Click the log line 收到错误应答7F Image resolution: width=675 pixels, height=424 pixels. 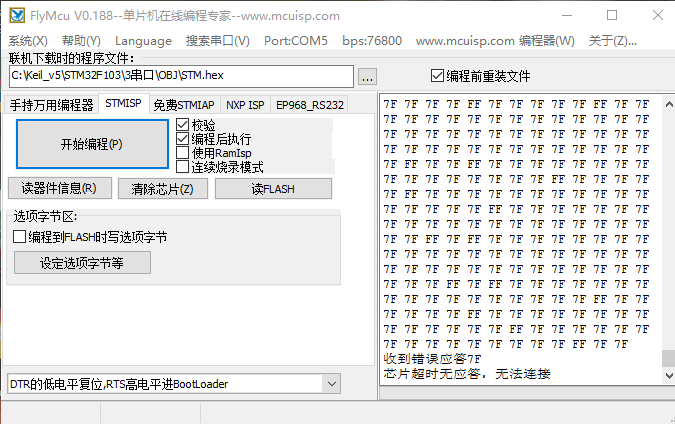click(x=432, y=359)
